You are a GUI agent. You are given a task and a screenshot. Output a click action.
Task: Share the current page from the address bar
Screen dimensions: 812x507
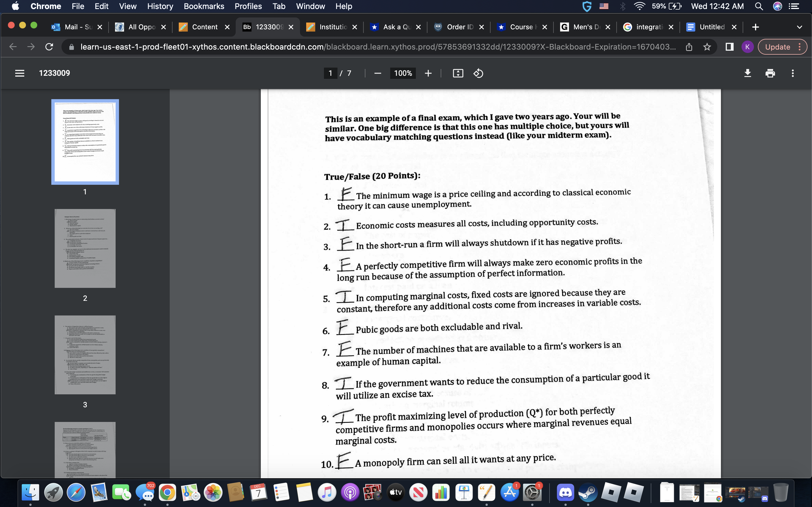pyautogui.click(x=689, y=46)
